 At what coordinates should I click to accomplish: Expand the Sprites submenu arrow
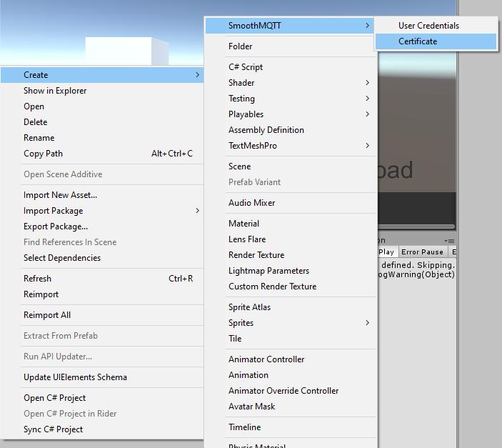tap(367, 323)
